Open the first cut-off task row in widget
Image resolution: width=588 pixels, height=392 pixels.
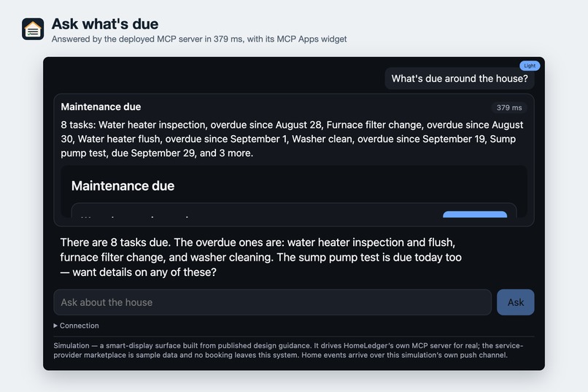[293, 211]
